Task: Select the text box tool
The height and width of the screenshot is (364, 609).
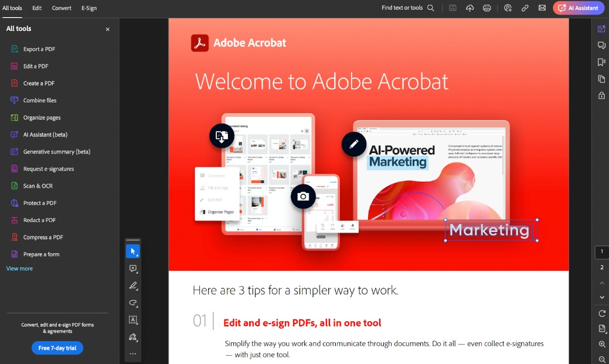Action: [132, 320]
